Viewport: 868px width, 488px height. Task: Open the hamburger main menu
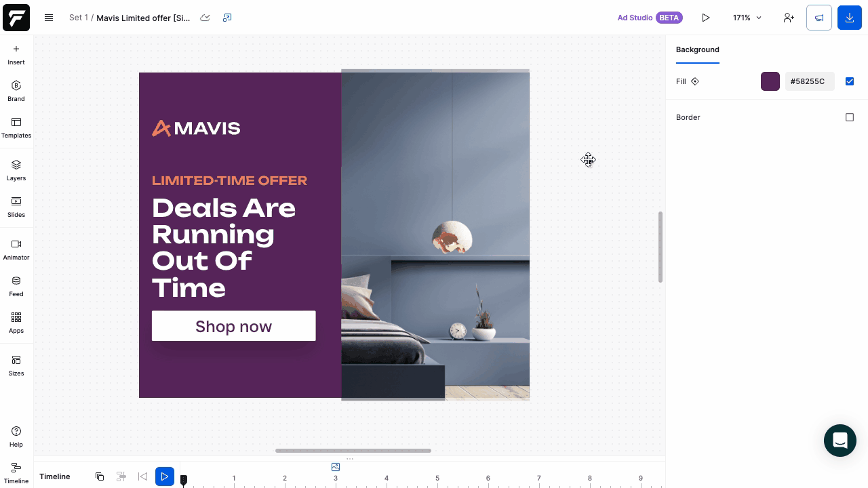pos(49,18)
